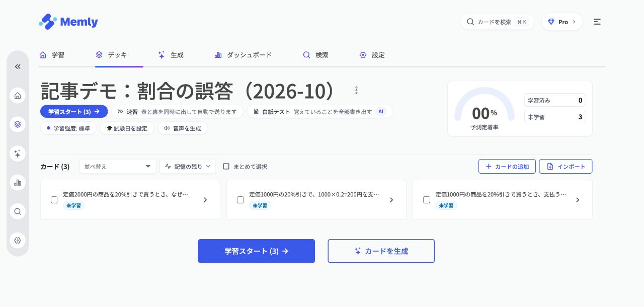The width and height of the screenshot is (644, 307).
Task: Collapse the sidebar with double-chevron icon
Action: [x=18, y=66]
